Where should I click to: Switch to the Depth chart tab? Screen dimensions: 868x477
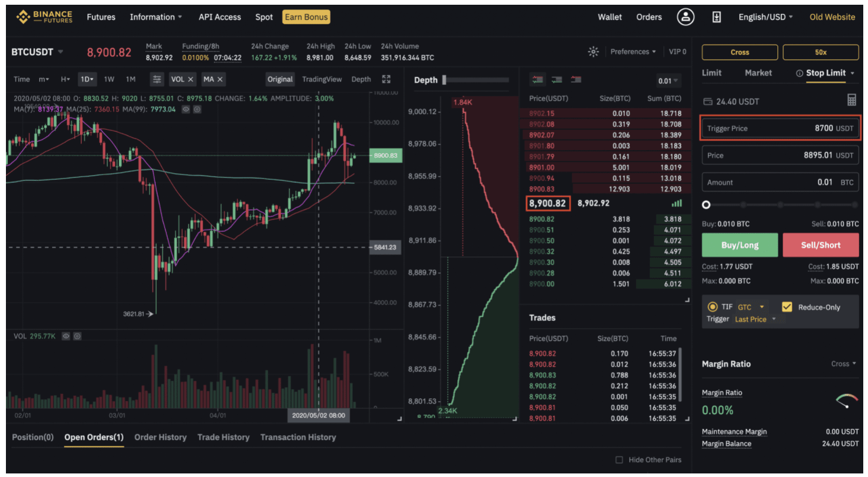click(361, 79)
